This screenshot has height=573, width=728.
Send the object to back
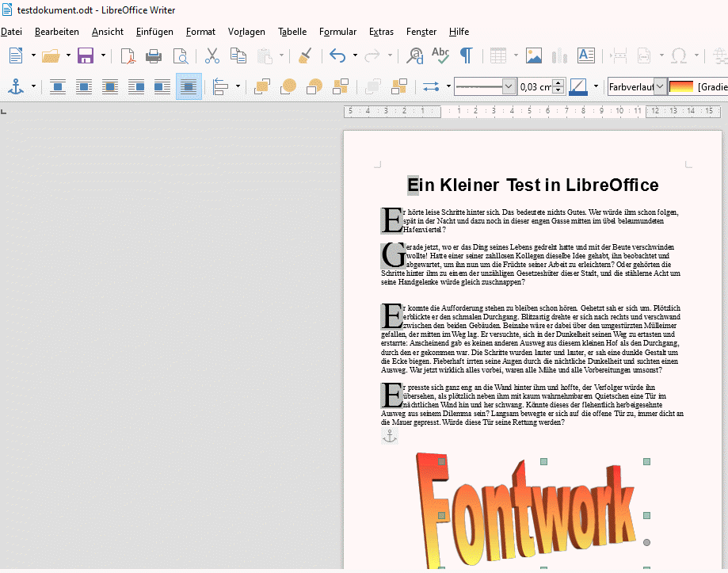pos(341,87)
